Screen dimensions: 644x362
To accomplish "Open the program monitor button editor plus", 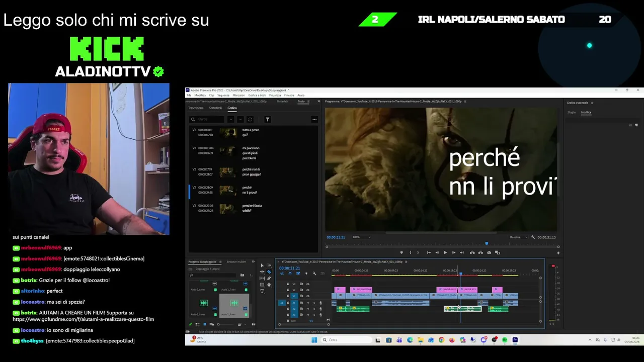I will coord(558,253).
